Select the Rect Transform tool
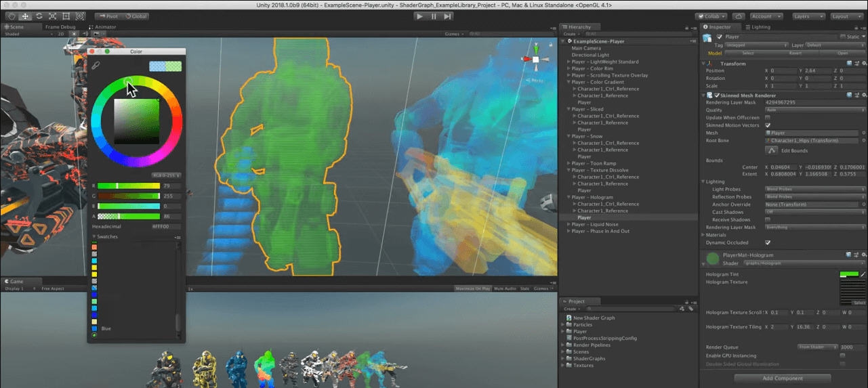Screen dimensions: 868x388 pyautogui.click(x=66, y=16)
